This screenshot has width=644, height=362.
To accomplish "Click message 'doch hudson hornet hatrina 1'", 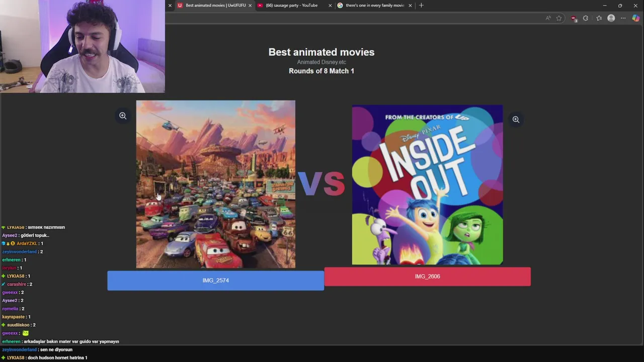I will 57,358.
